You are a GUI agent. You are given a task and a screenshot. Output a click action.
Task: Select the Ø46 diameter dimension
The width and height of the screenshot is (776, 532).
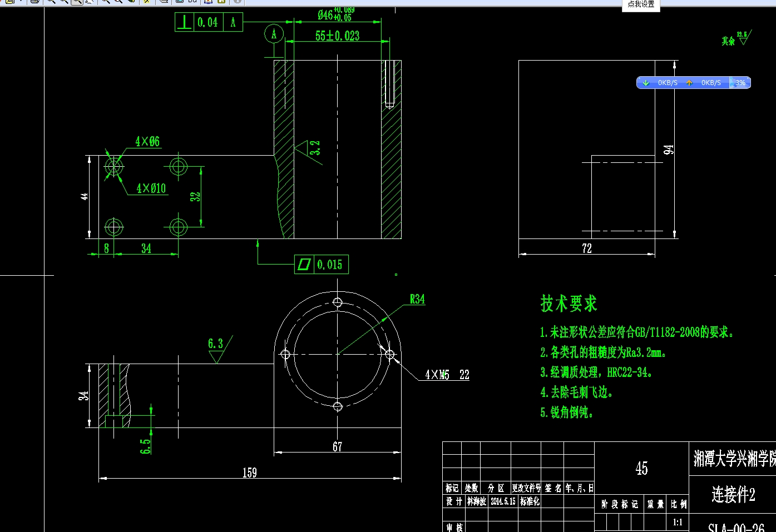coord(335,14)
